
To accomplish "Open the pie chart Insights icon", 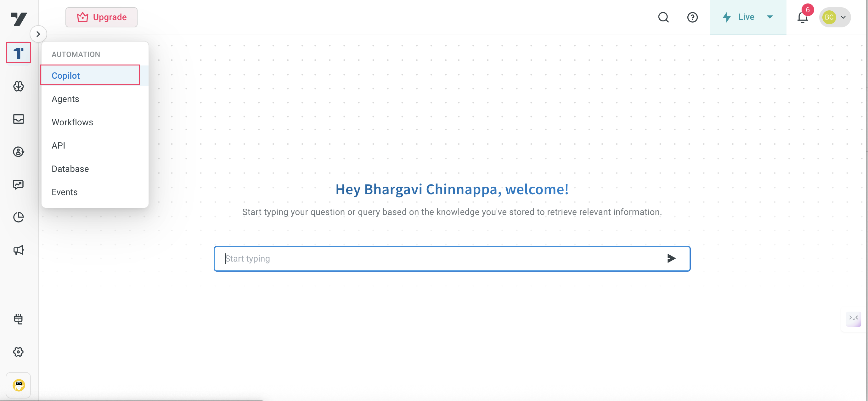I will point(19,217).
